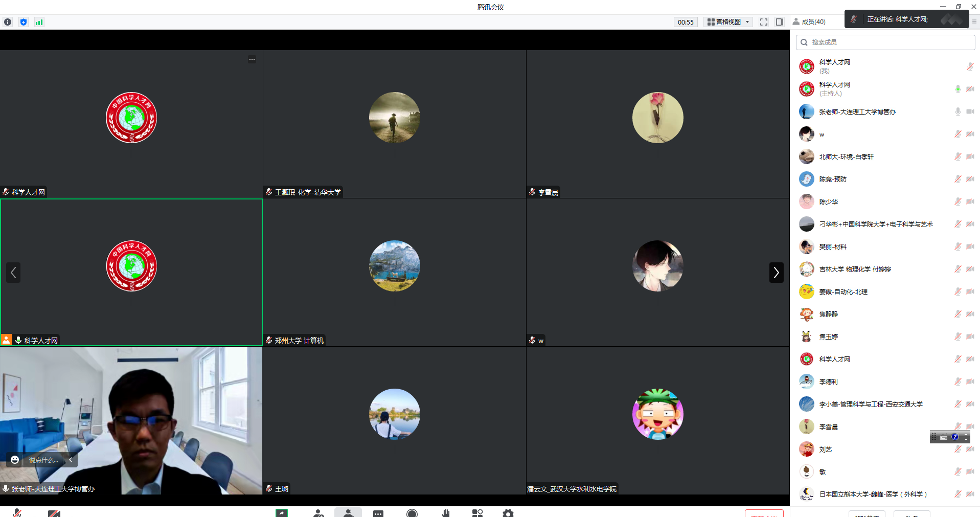The width and height of the screenshot is (980, 517).
Task: Click the highlighted members icon in toolbar
Action: tap(348, 512)
